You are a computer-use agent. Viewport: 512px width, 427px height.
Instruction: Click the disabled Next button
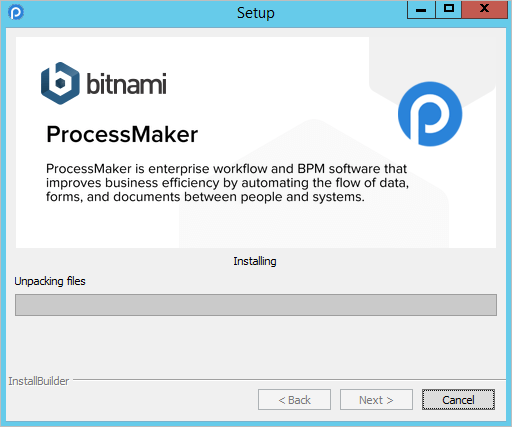point(376,400)
